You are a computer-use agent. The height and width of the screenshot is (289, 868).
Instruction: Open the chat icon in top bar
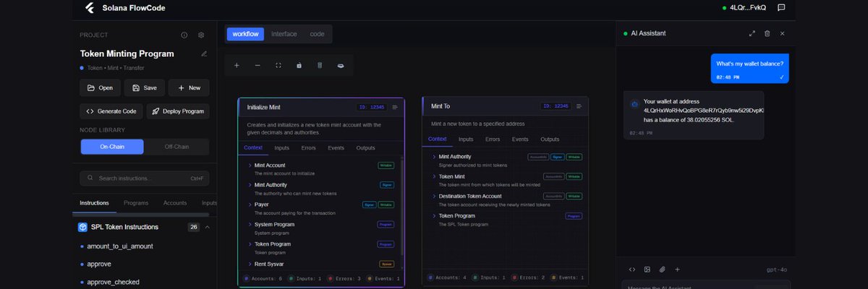pyautogui.click(x=781, y=7)
